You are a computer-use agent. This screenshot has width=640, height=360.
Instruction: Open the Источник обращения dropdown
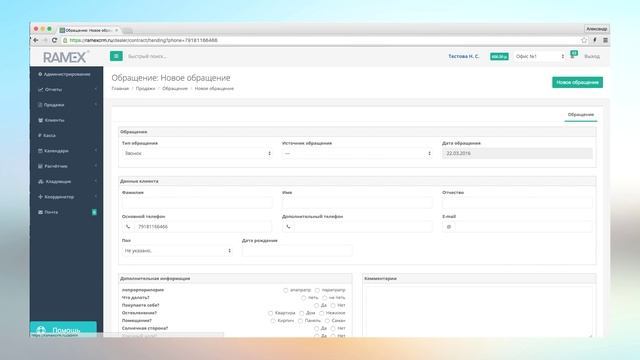point(357,153)
